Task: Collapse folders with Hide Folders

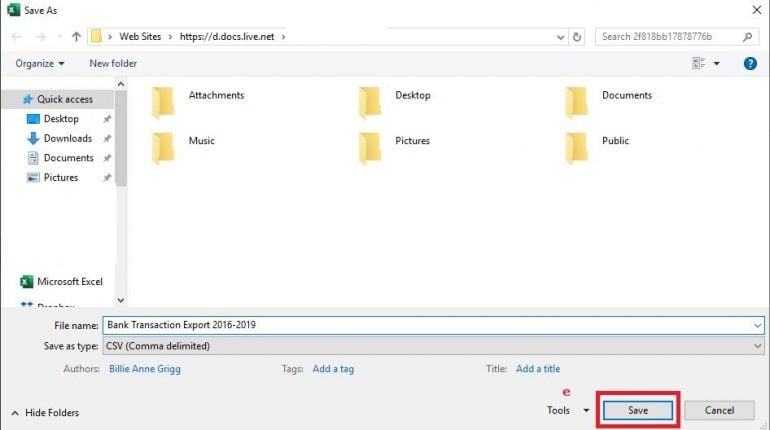Action: point(46,412)
